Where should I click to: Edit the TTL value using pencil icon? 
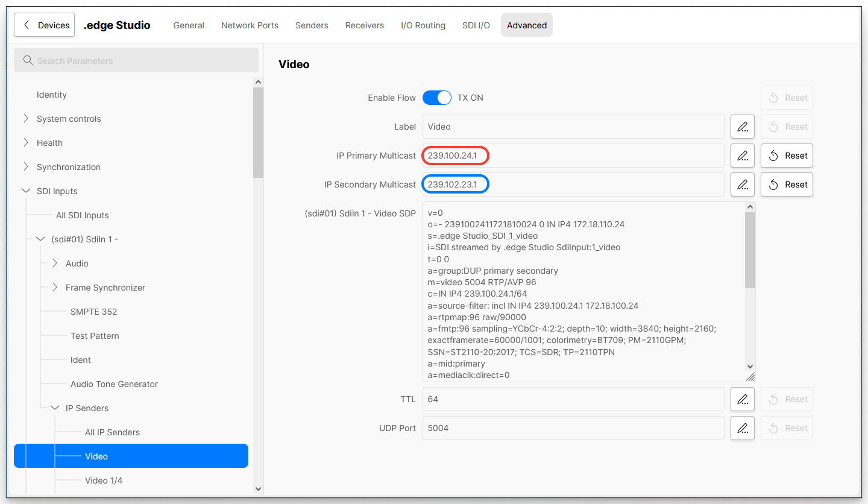pos(742,399)
